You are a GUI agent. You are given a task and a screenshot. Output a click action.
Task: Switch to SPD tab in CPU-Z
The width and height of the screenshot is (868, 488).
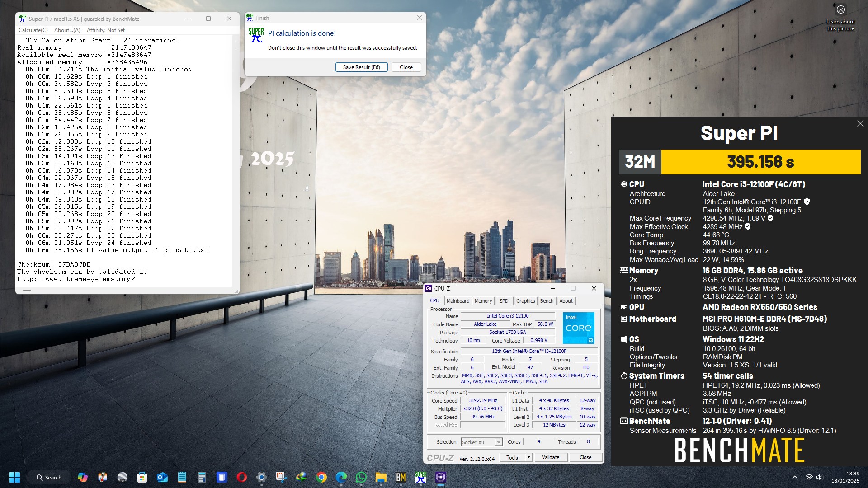(x=504, y=301)
